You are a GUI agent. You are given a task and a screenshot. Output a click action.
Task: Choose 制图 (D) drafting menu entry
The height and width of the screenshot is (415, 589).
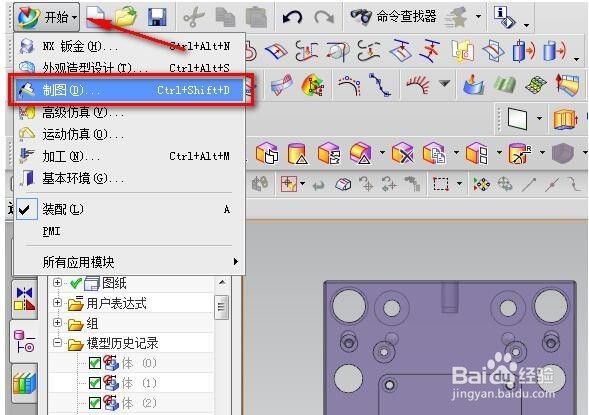tap(130, 90)
